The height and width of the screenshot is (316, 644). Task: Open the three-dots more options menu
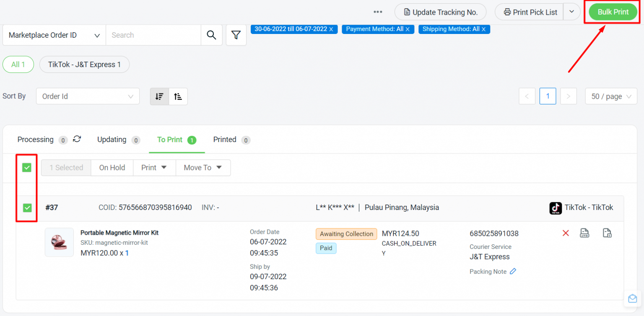[378, 12]
